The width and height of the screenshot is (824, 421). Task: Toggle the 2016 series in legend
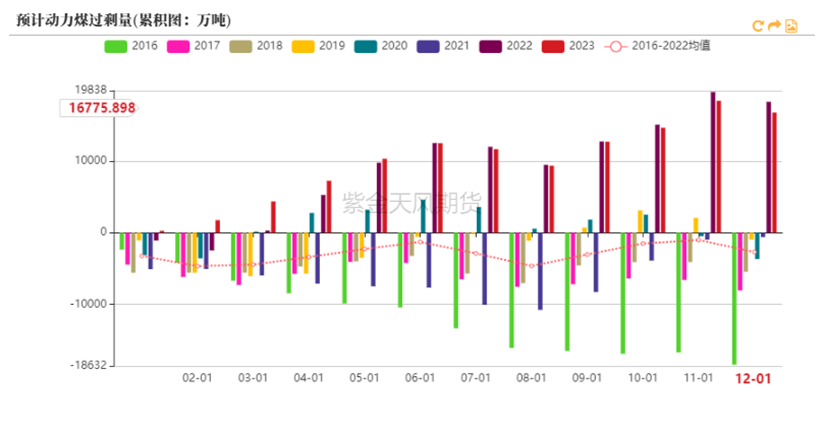coord(131,46)
